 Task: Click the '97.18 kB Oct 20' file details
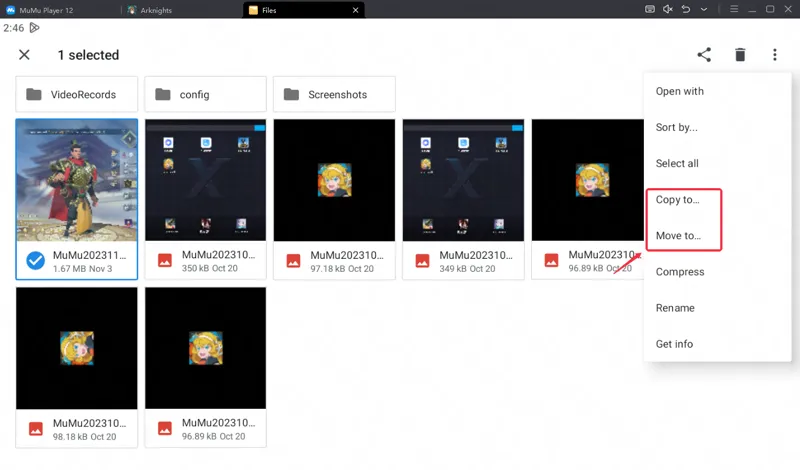342,268
